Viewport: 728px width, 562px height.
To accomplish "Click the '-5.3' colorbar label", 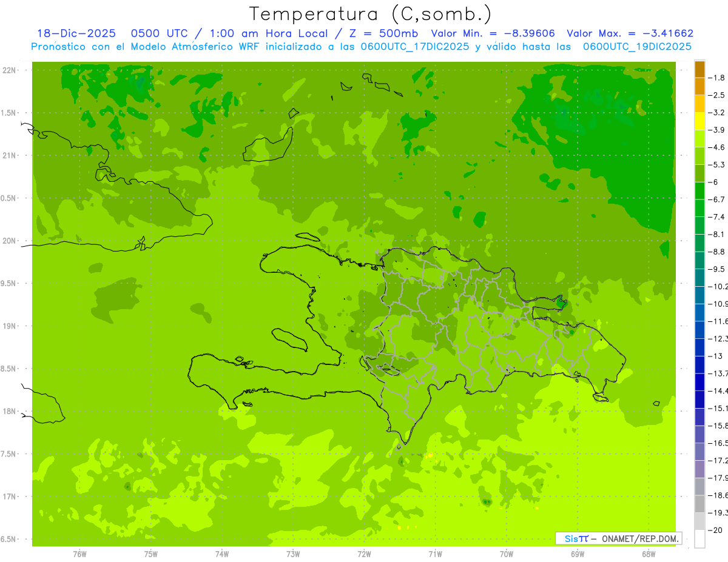I will [718, 164].
